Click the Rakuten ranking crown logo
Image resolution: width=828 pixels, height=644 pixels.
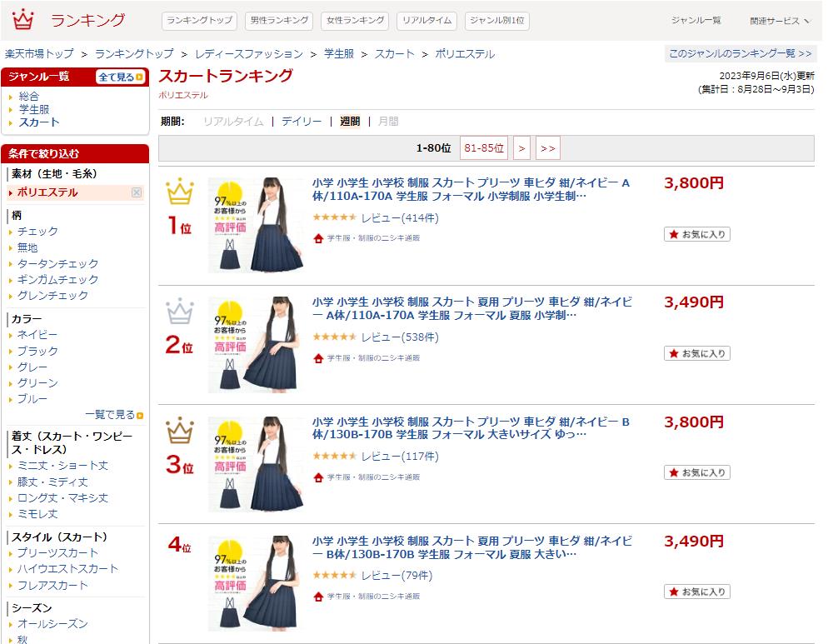23,20
